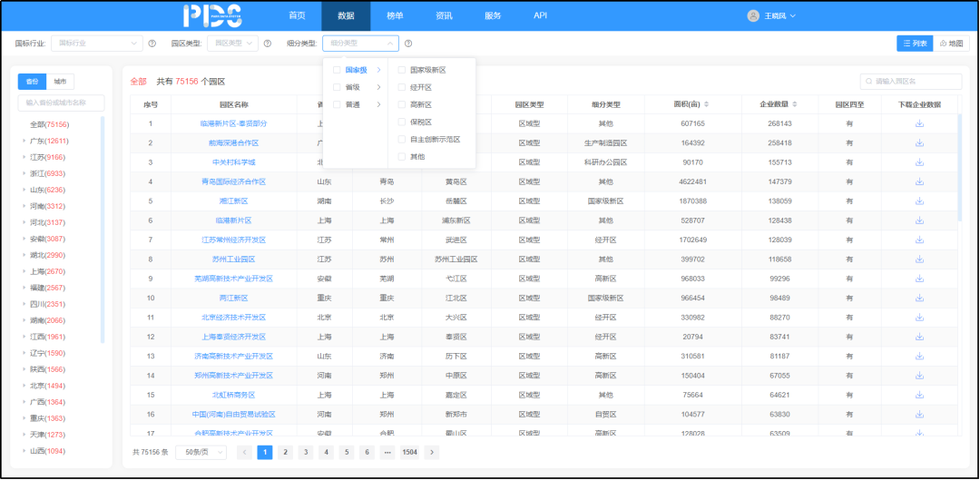Viewport: 980px width, 480px height.
Task: Download enterprise data for 两江新区 row
Action: click(x=919, y=298)
